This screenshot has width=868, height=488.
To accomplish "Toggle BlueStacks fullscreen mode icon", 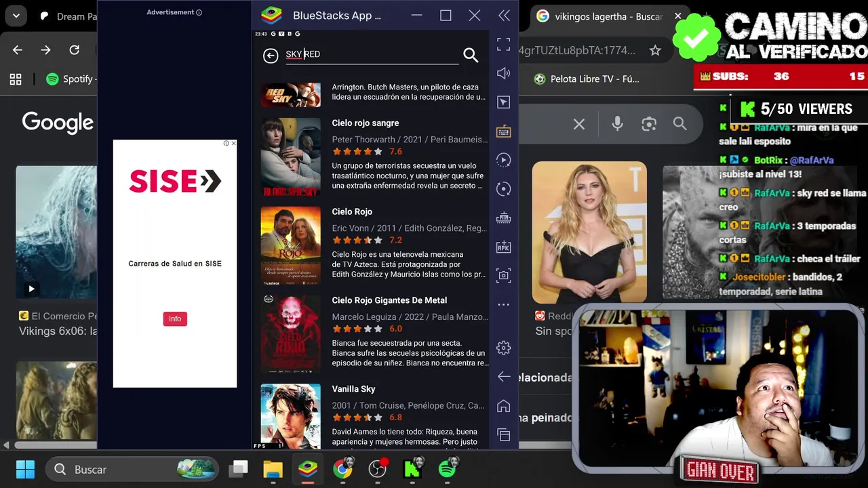I will (x=503, y=44).
